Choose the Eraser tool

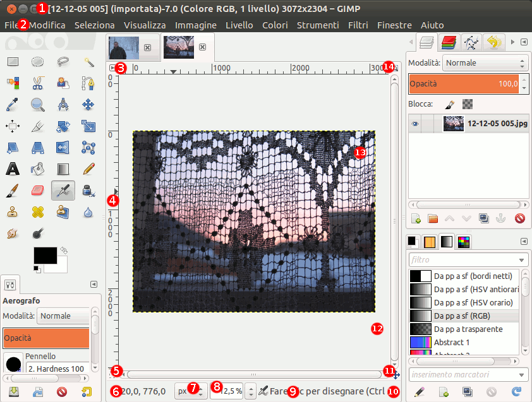(x=38, y=190)
